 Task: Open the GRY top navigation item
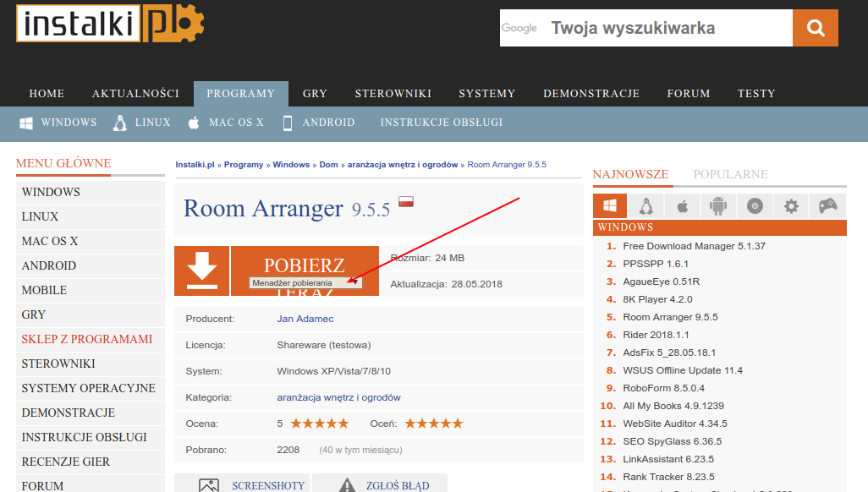tap(315, 94)
